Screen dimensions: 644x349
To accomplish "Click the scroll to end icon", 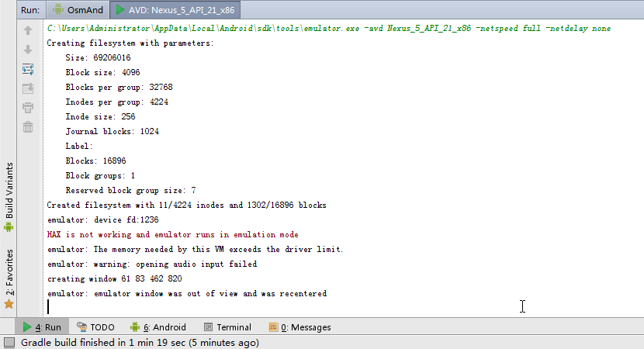I will click(x=28, y=88).
